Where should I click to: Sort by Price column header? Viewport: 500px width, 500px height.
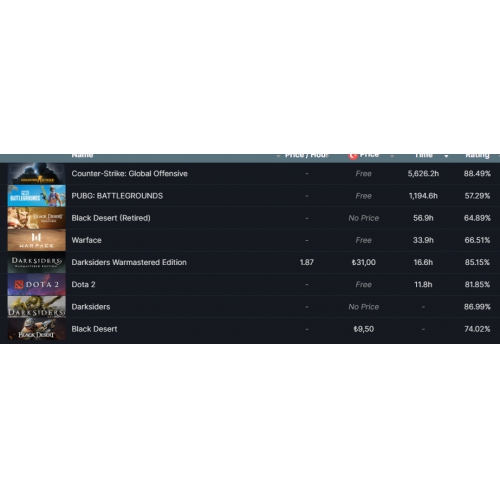coord(369,155)
